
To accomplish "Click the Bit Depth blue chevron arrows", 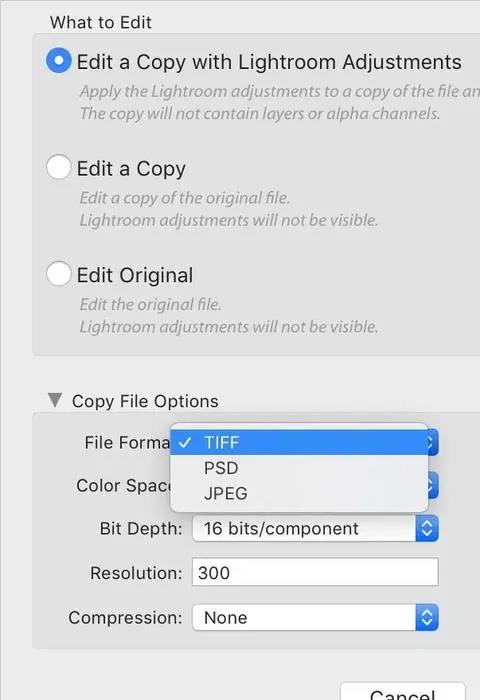I will [x=427, y=529].
